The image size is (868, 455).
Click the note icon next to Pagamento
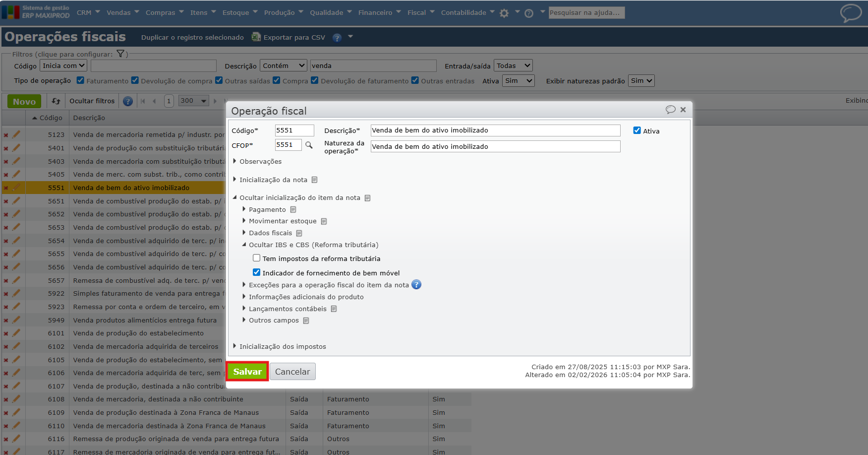(x=293, y=209)
